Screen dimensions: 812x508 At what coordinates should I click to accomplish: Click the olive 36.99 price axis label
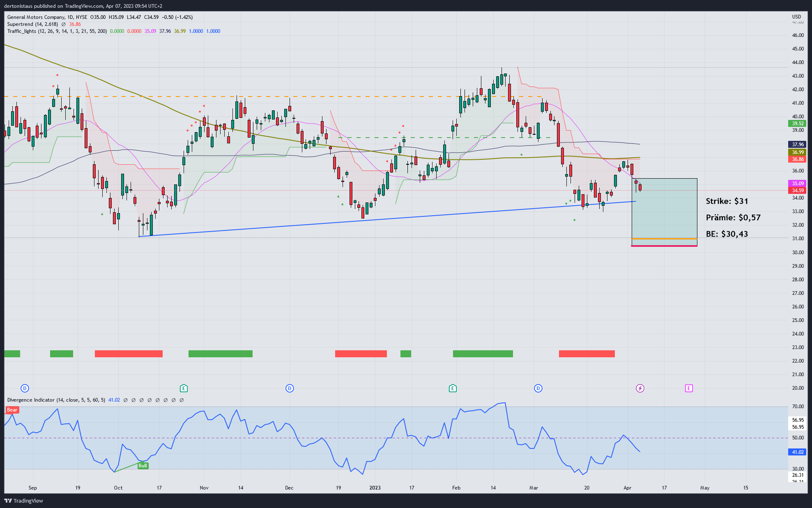(798, 152)
